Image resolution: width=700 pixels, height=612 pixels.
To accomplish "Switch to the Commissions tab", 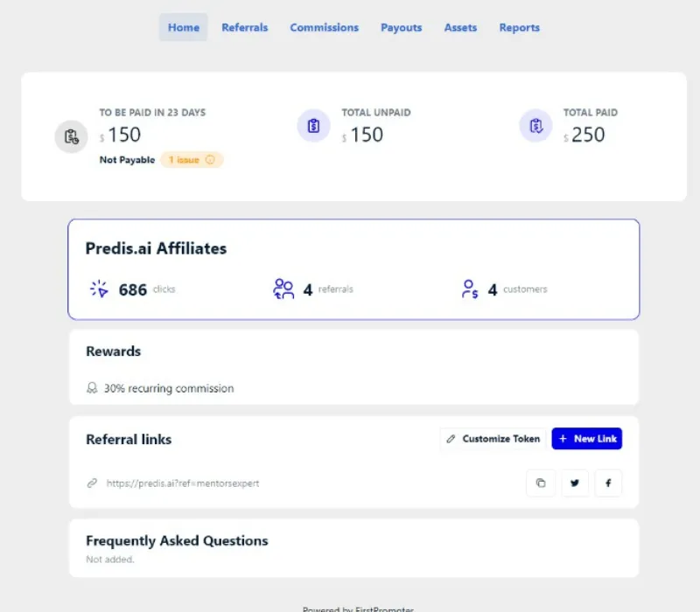I will tap(324, 27).
